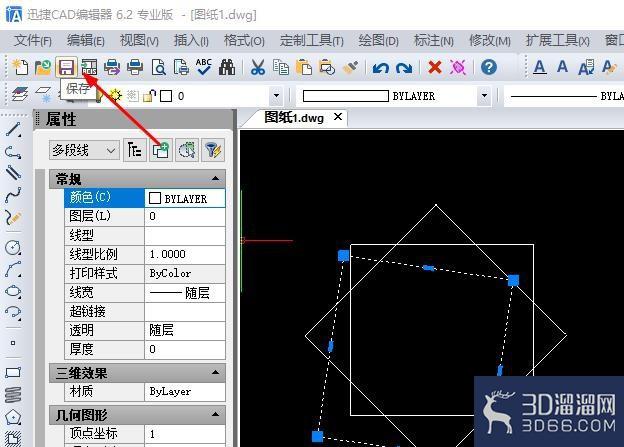The height and width of the screenshot is (447, 624).
Task: Click the Paste clipboard icon
Action: point(304,67)
